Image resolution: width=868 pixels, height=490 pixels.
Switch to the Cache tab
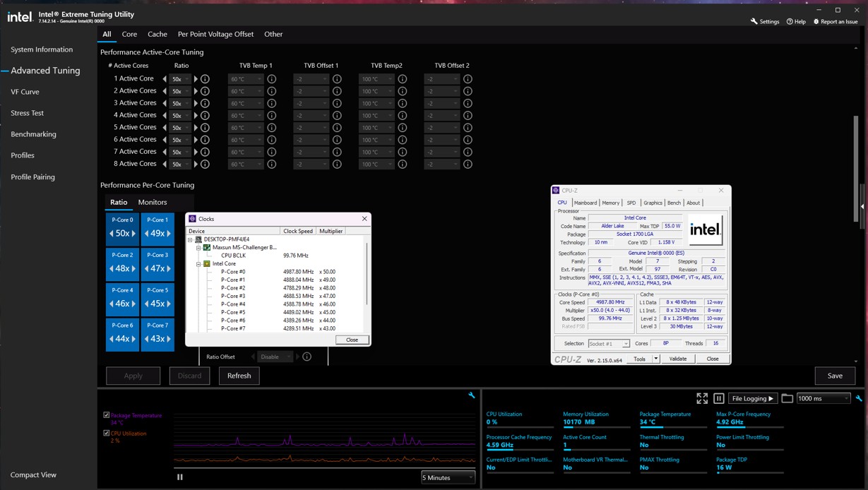[x=157, y=34]
